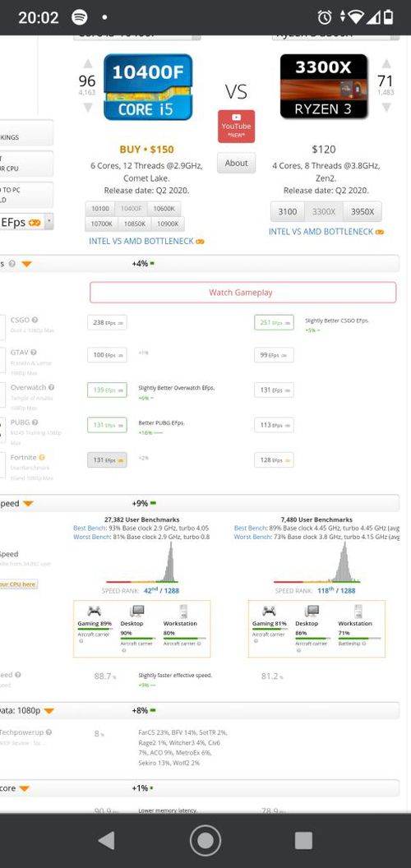Select the 3300X model variant
Screen dimensions: 411x868
click(x=324, y=211)
